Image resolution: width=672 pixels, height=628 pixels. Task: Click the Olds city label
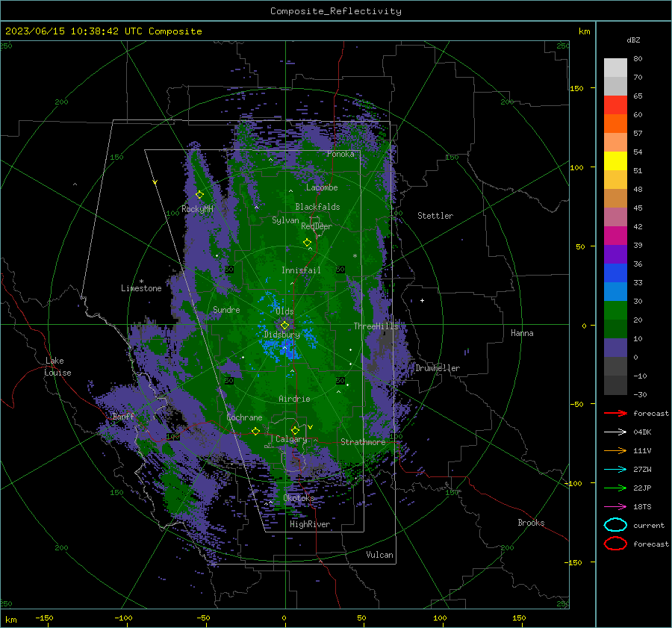coord(284,311)
